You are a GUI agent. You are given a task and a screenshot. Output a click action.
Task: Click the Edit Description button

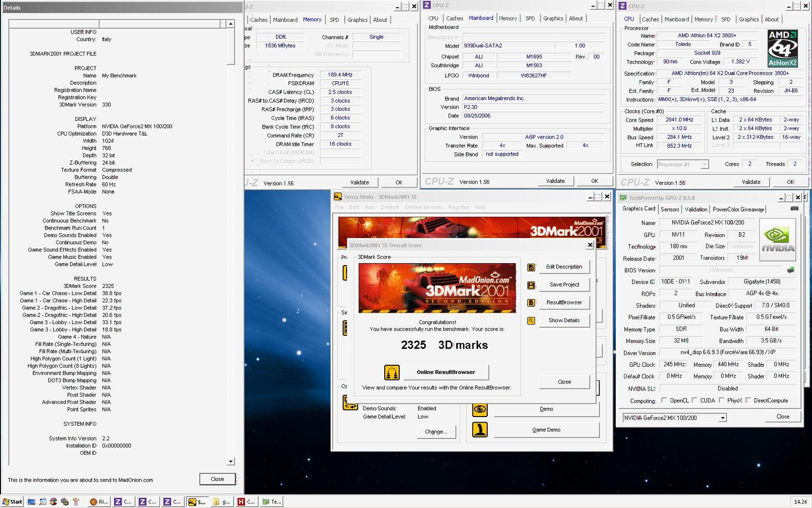[564, 267]
